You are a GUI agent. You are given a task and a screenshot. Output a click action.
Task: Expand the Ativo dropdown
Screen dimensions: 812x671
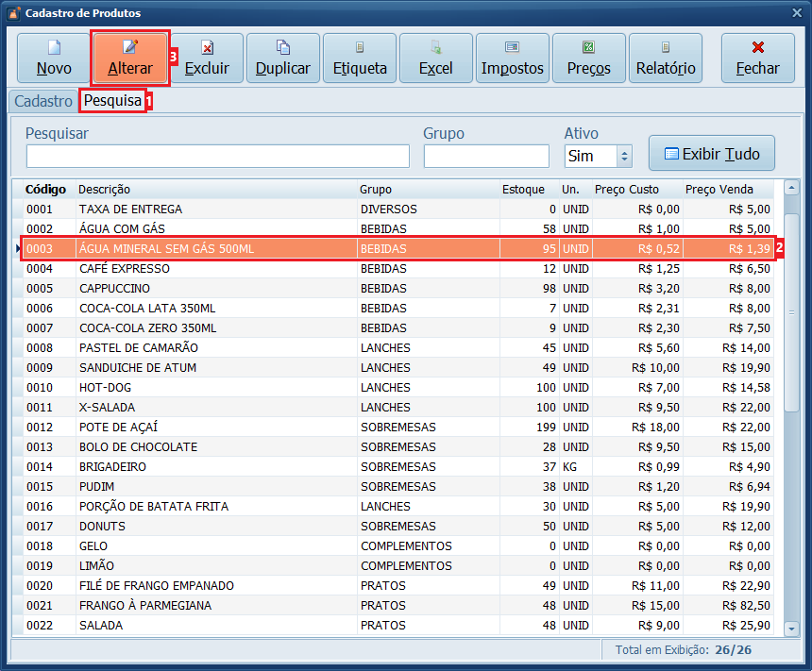[x=624, y=156]
